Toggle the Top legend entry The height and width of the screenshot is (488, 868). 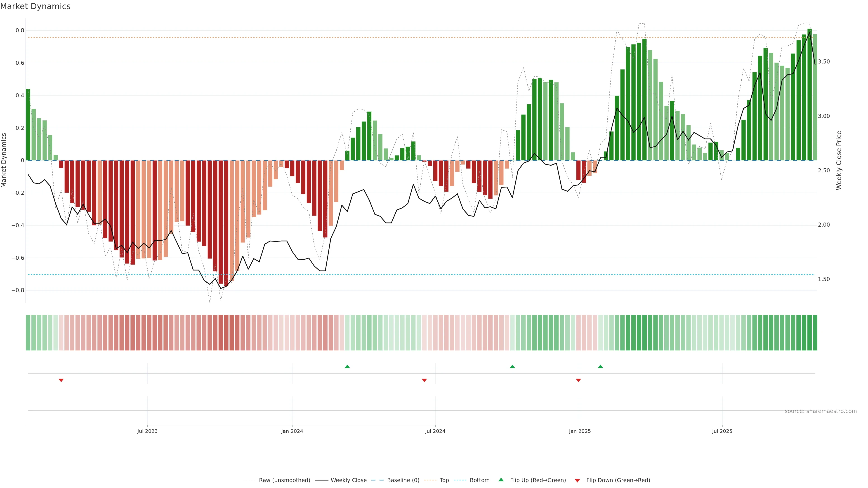point(444,480)
